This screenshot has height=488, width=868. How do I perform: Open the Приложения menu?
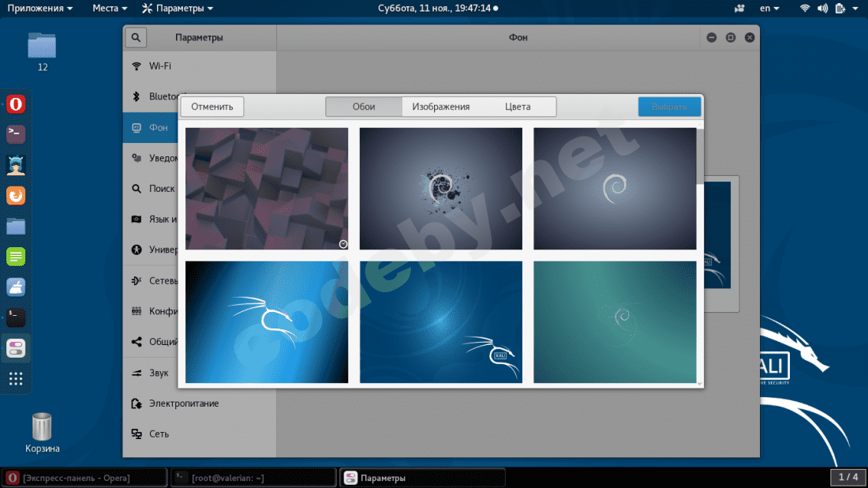click(39, 9)
